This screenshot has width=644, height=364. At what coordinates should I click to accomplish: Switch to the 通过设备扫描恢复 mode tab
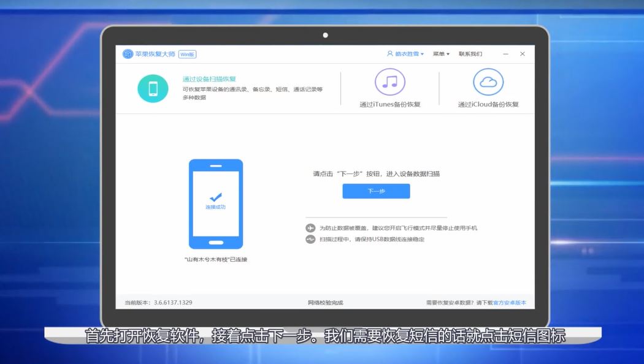pos(210,78)
